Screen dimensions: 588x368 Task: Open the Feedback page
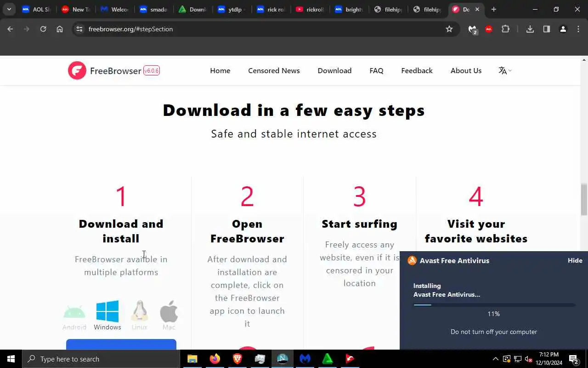pos(417,70)
